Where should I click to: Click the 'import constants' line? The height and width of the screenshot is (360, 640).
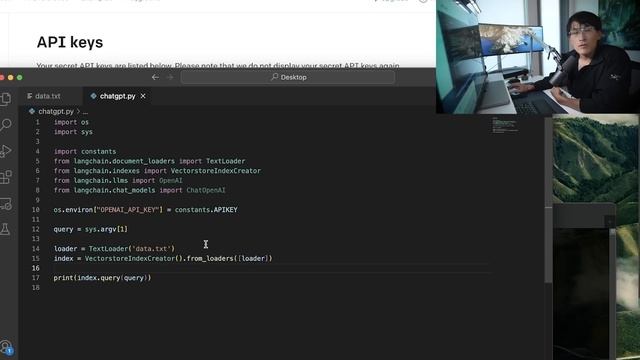85,151
